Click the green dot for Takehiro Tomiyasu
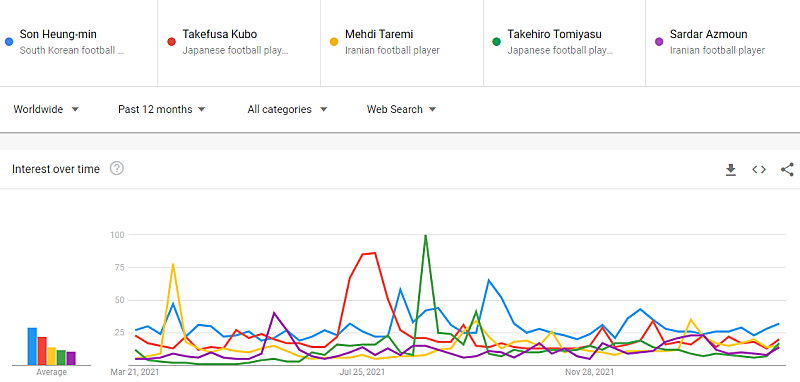This screenshot has width=800, height=382. 496,42
